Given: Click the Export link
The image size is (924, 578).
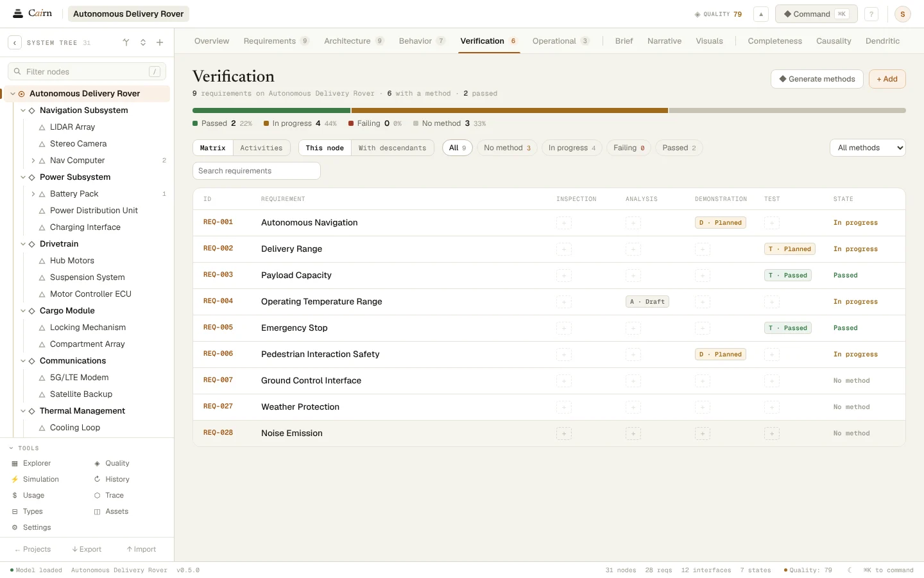Looking at the screenshot, I should point(87,550).
